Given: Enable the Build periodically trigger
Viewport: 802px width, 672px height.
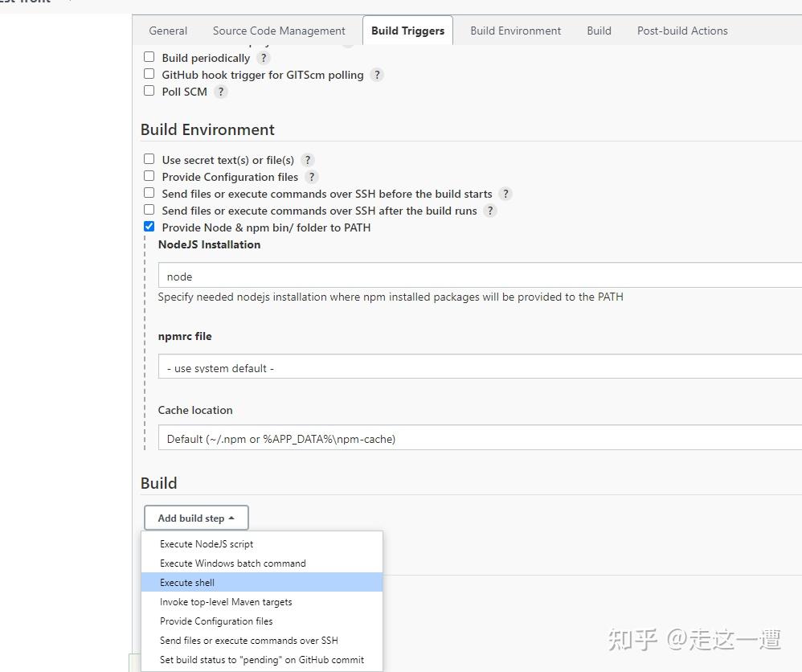Looking at the screenshot, I should tap(149, 56).
